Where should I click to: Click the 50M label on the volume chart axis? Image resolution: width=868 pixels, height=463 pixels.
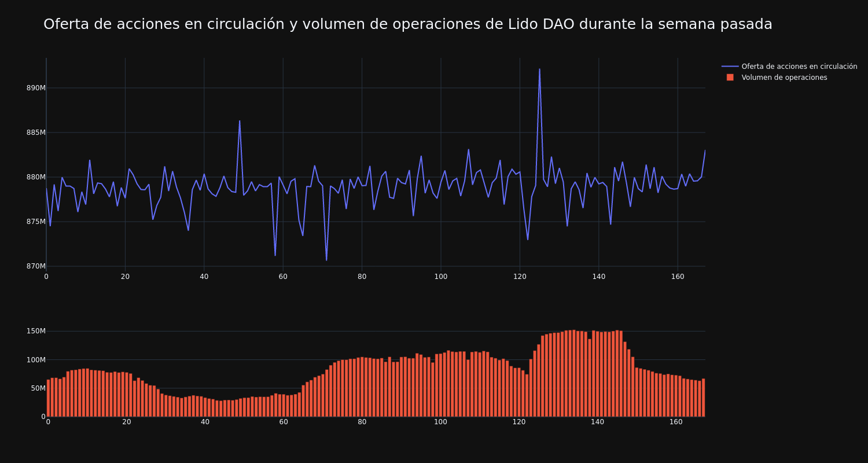tap(38, 388)
